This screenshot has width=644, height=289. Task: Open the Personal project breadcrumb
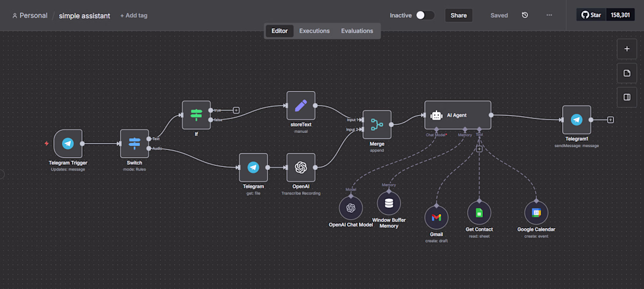(x=30, y=16)
